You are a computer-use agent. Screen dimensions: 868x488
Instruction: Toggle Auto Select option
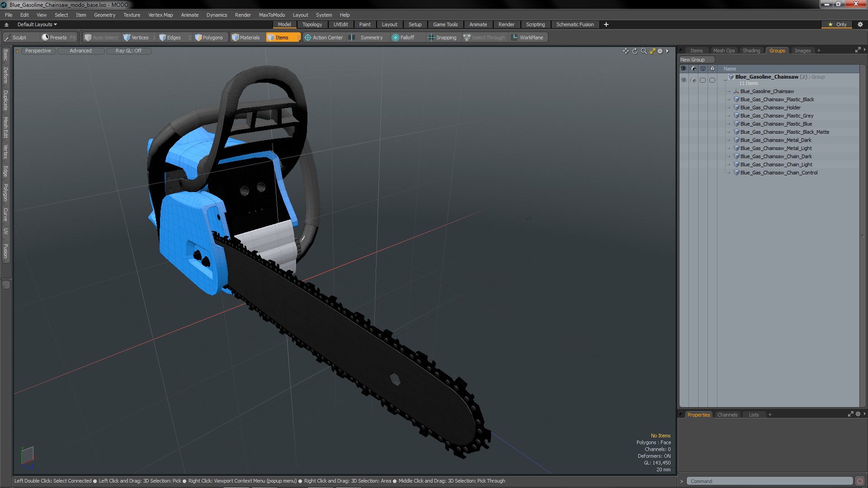[x=101, y=38]
